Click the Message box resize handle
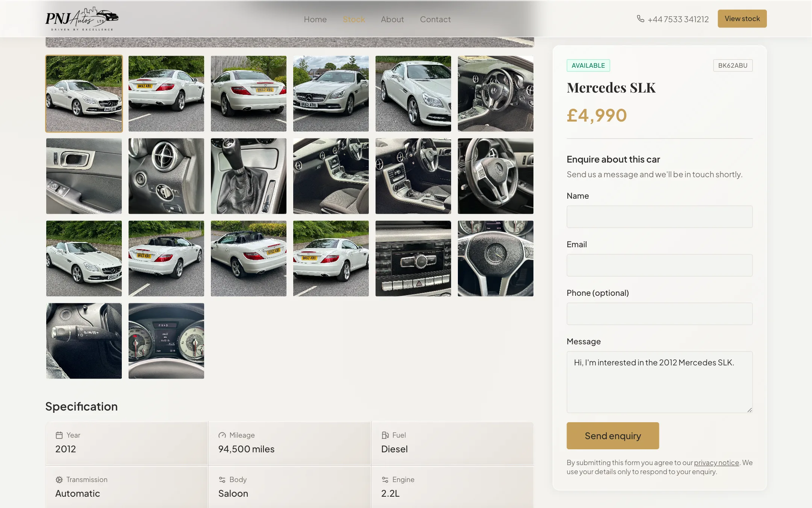Viewport: 812px width, 508px height. coord(749,410)
